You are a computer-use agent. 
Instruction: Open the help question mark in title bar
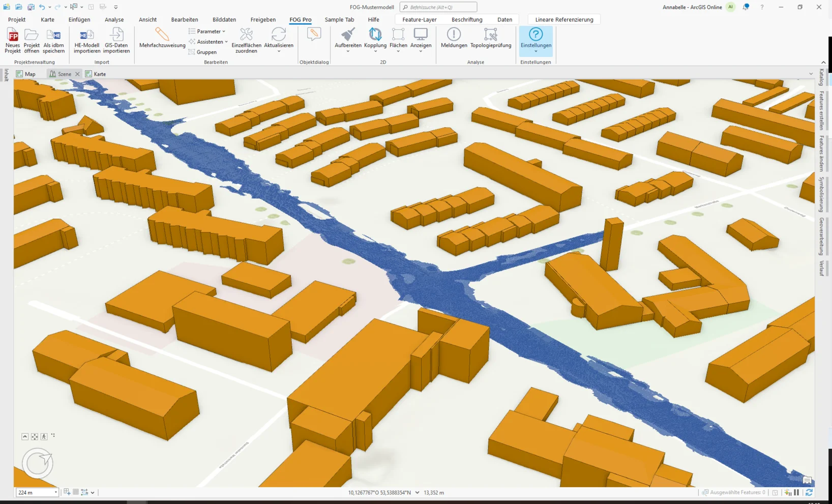coord(762,7)
